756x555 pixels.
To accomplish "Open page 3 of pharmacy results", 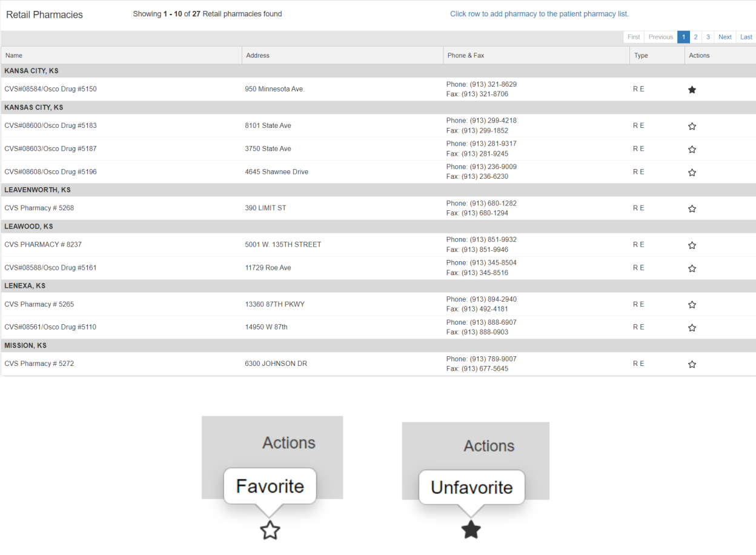I will [x=708, y=37].
